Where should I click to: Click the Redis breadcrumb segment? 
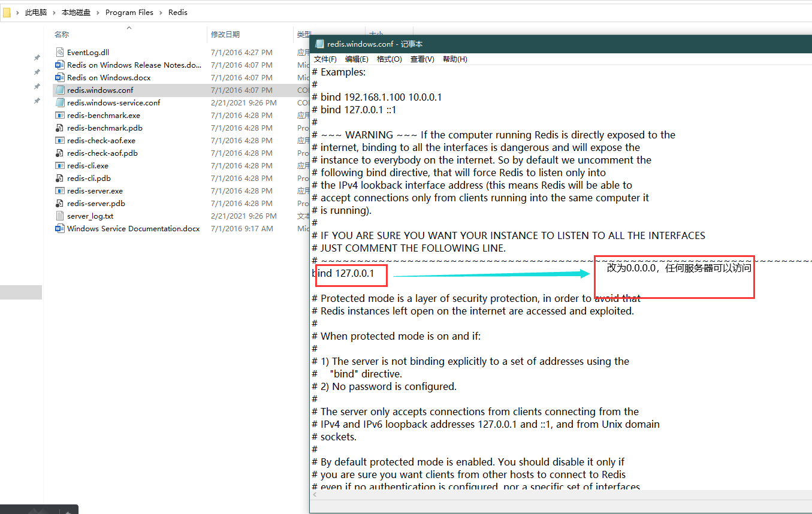[178, 12]
